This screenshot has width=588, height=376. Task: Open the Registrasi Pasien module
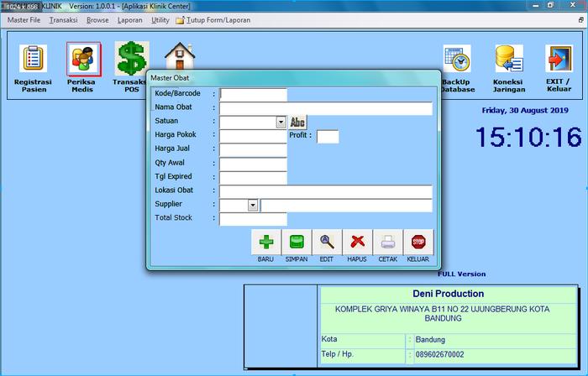[x=34, y=59]
